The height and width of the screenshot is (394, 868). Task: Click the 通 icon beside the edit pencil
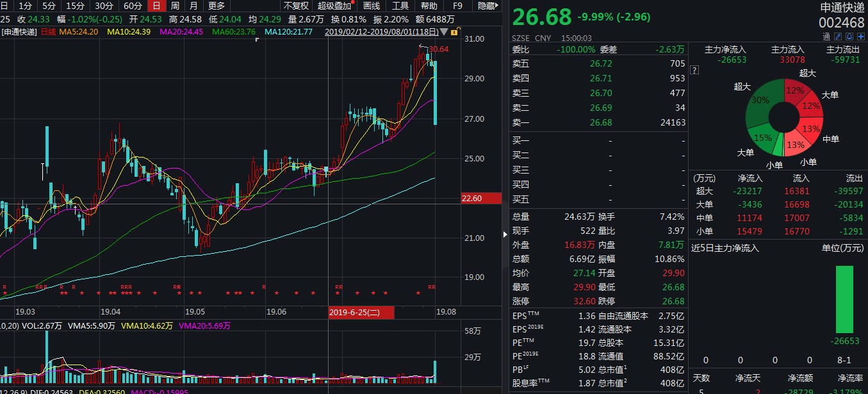click(x=827, y=37)
